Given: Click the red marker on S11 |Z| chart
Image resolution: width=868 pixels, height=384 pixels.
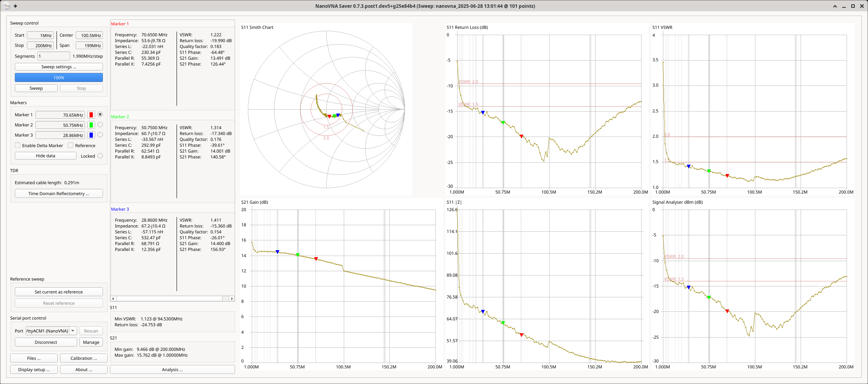Looking at the screenshot, I should (x=522, y=334).
